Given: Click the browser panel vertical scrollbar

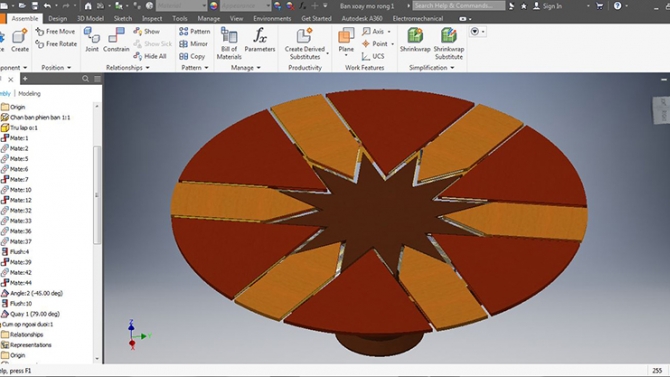Looking at the screenshot, I should [97, 194].
